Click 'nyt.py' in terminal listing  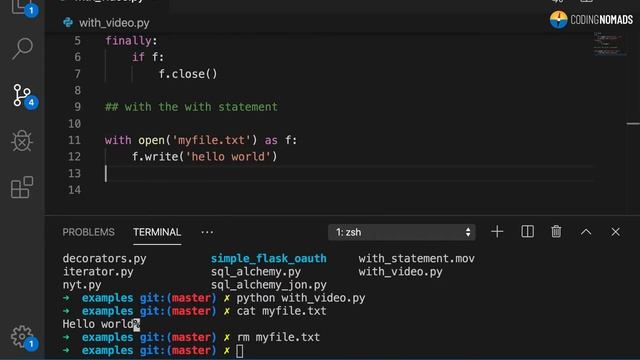point(82,284)
